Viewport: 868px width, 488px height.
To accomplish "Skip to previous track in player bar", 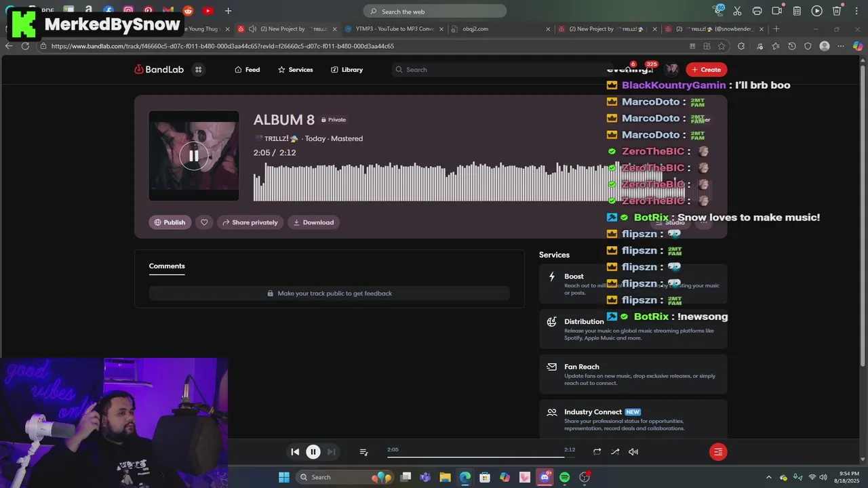I will (x=295, y=452).
